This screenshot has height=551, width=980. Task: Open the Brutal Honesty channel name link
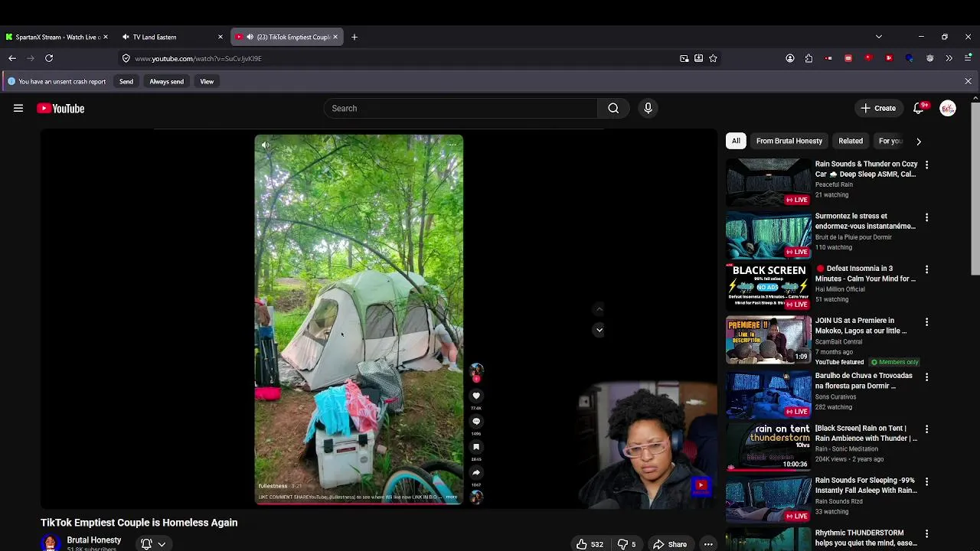click(94, 540)
